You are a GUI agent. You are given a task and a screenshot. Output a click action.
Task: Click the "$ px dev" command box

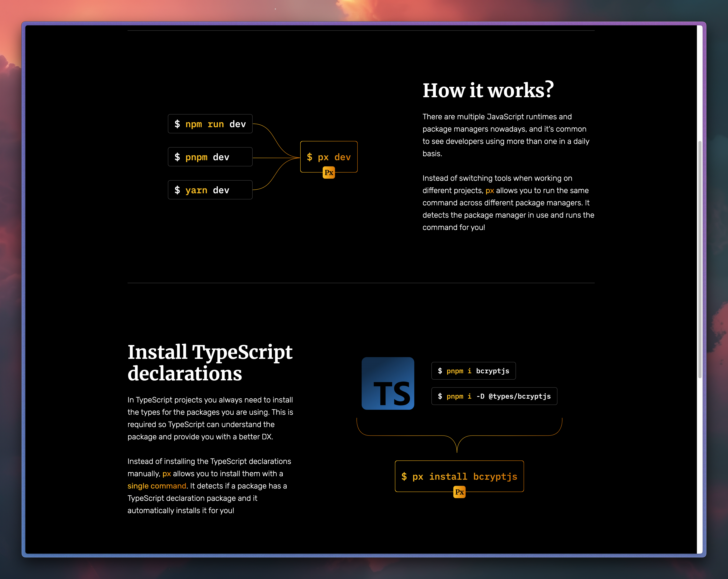328,157
